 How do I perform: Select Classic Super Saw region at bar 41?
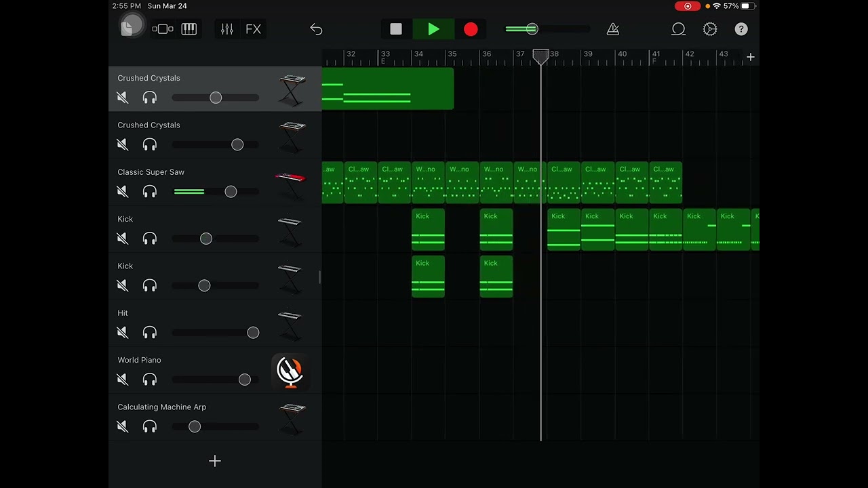tap(665, 183)
